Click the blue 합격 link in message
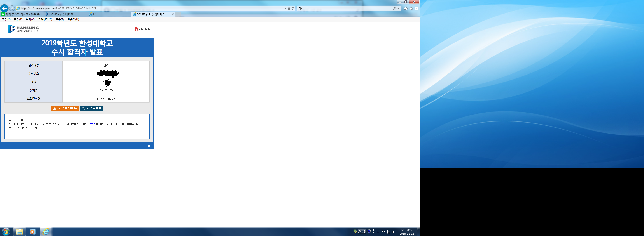Image resolution: width=644 pixels, height=236 pixels. pos(93,124)
